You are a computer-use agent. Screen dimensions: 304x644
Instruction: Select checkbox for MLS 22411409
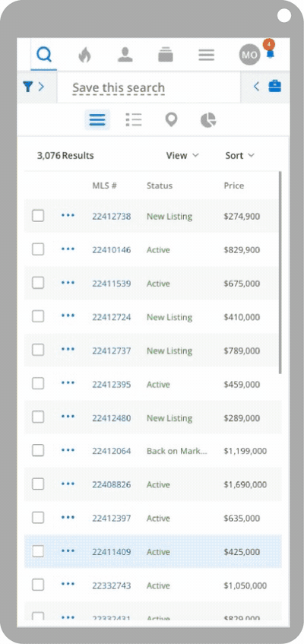[38, 551]
